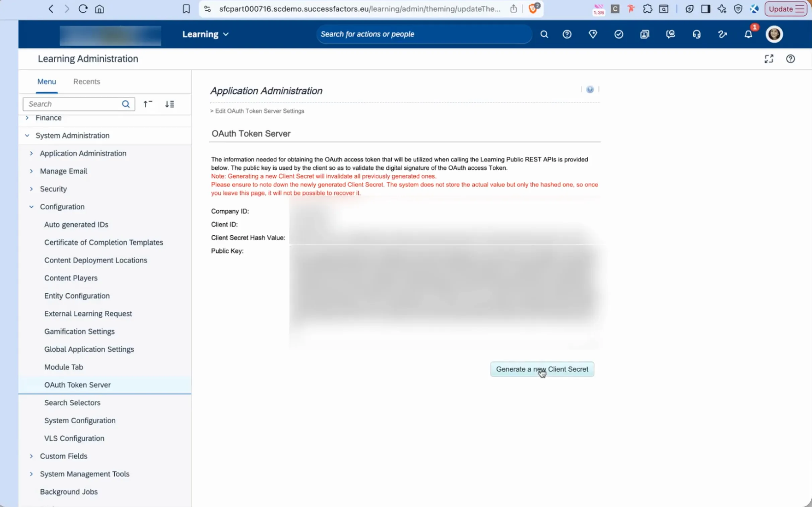Click the browser Update button
Image resolution: width=812 pixels, height=507 pixels.
786,9
